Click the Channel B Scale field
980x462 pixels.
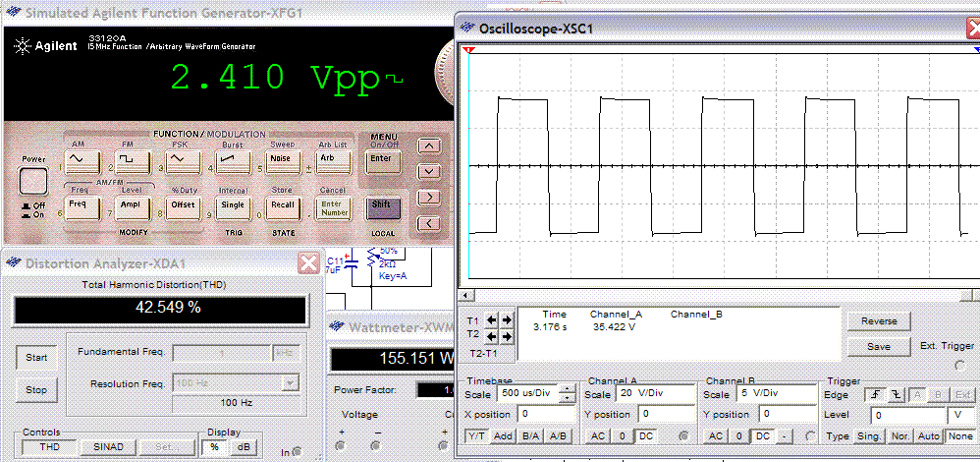(776, 394)
